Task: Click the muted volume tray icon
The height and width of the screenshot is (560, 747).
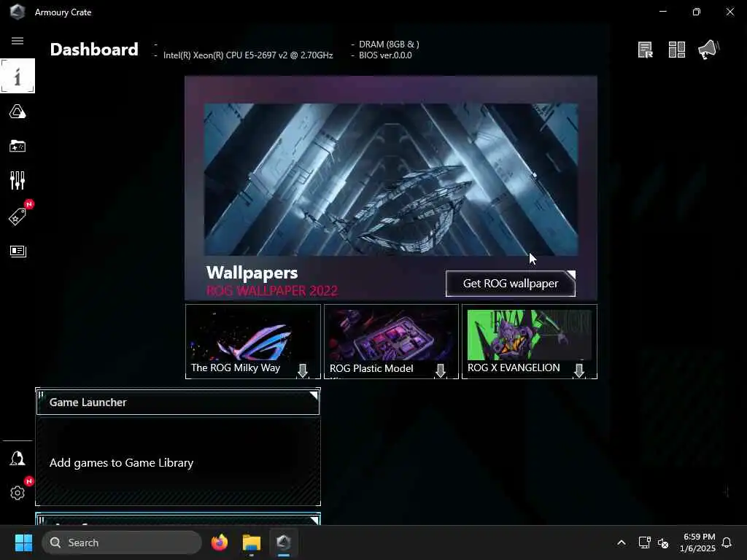Action: point(663,542)
